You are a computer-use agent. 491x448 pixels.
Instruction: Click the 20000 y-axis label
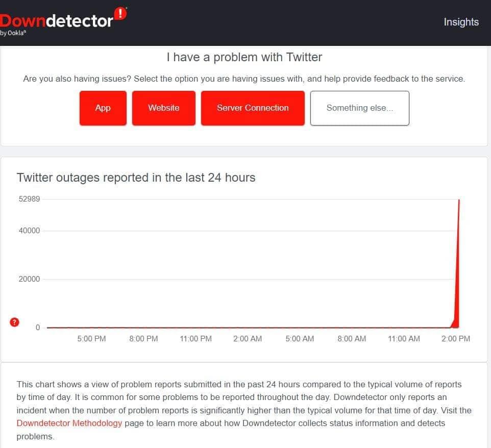tap(29, 279)
